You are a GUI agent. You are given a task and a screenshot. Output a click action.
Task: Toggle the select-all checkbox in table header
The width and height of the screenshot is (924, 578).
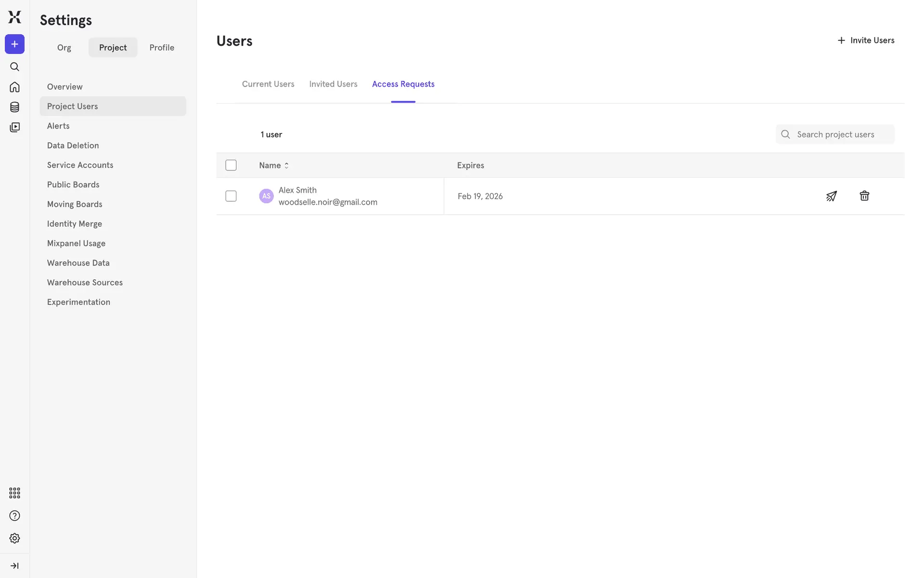231,165
